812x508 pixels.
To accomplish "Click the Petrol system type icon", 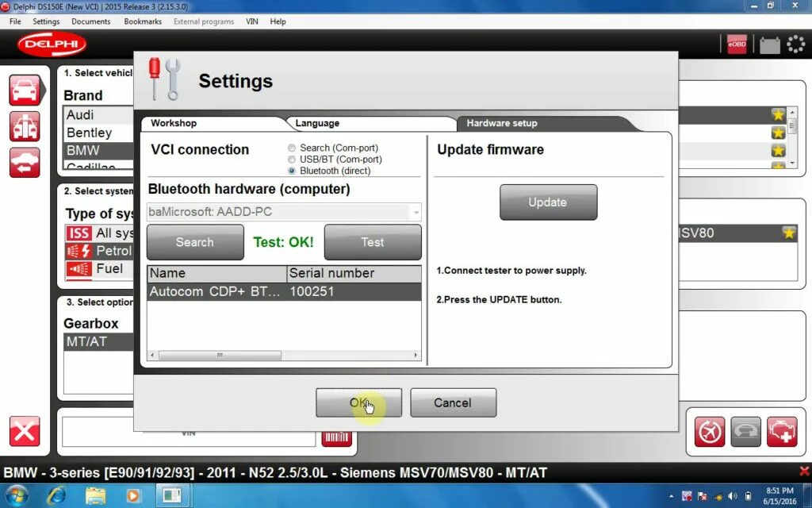I will (x=79, y=251).
